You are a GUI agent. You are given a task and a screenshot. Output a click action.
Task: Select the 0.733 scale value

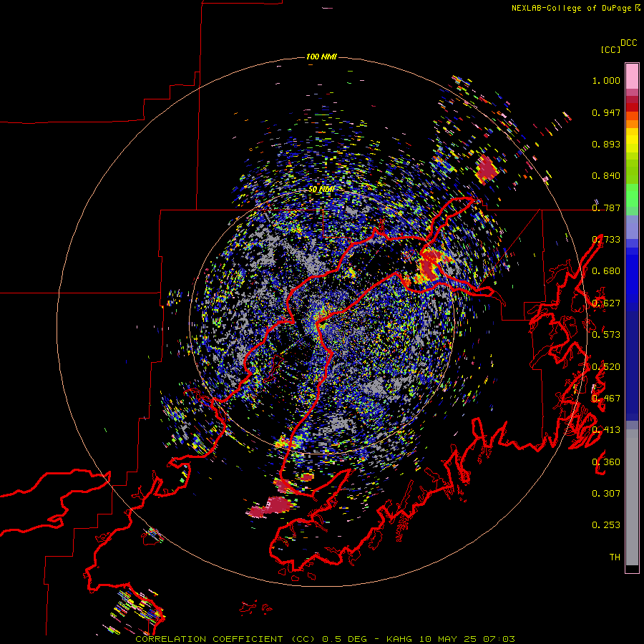tap(606, 240)
